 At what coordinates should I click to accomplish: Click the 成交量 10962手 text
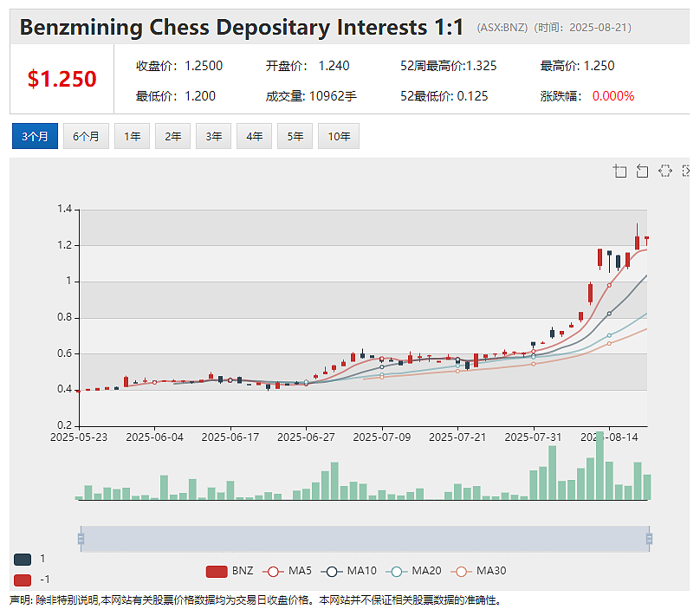311,96
